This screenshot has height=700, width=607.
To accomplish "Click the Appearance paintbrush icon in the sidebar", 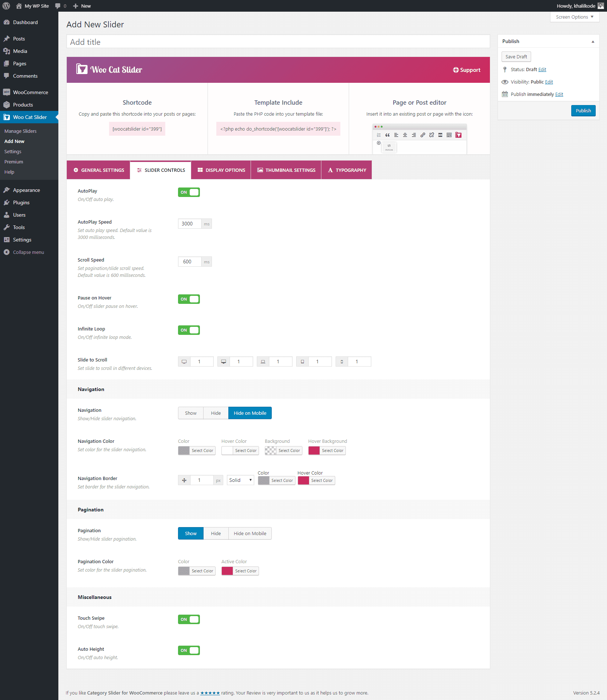I will coord(7,190).
